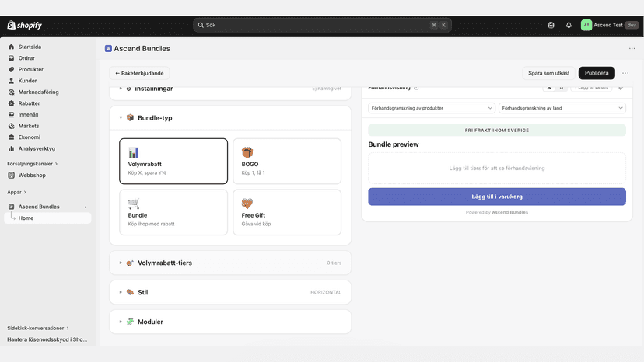Click the preview placeholder box
644x362 pixels.
[x=496, y=169]
